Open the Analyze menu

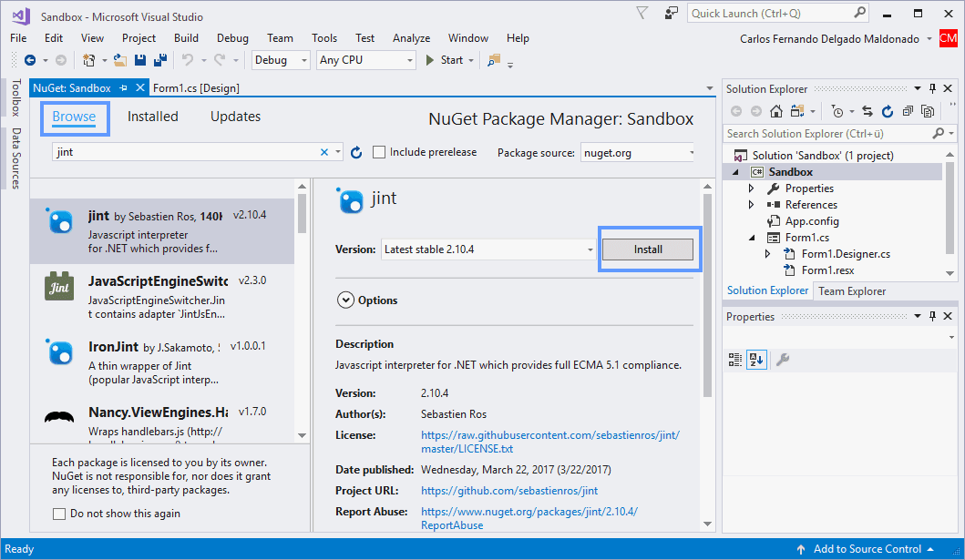[411, 38]
